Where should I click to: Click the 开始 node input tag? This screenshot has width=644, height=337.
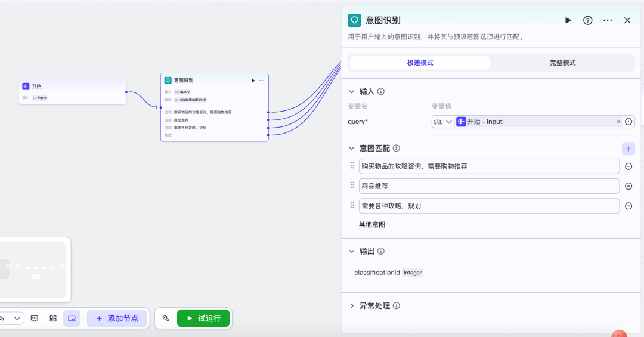40,98
